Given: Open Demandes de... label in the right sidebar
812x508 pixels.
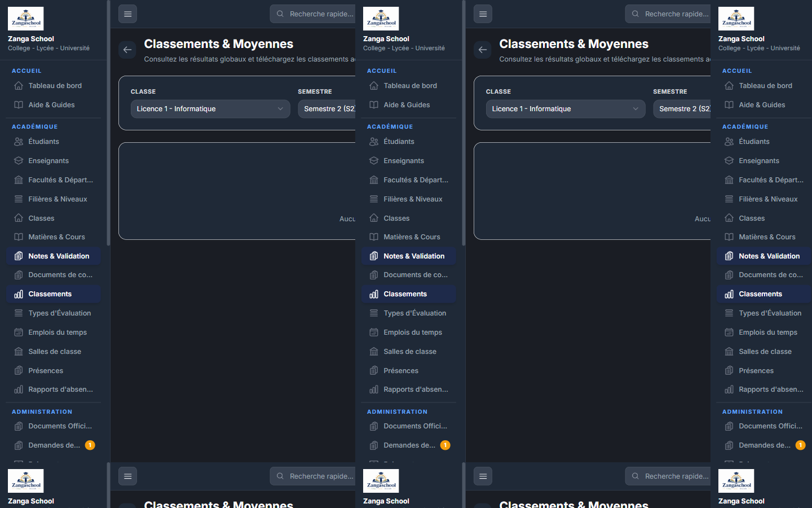Looking at the screenshot, I should 765,445.
